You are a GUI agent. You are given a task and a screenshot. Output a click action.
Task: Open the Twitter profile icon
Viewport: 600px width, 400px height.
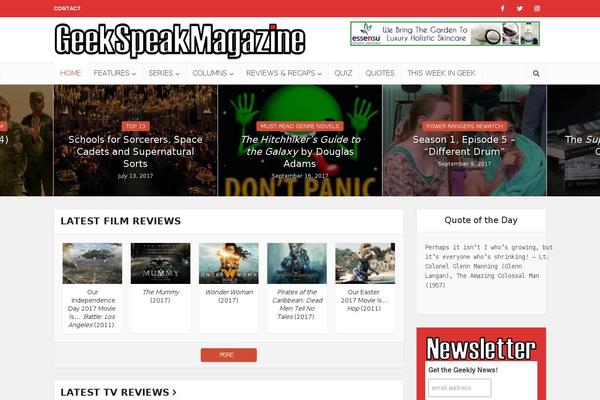(x=520, y=8)
